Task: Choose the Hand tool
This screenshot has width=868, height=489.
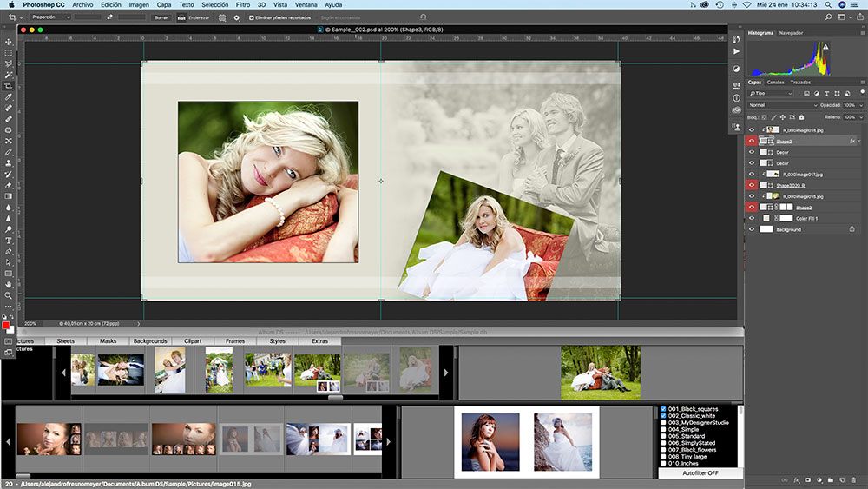Action: (9, 284)
